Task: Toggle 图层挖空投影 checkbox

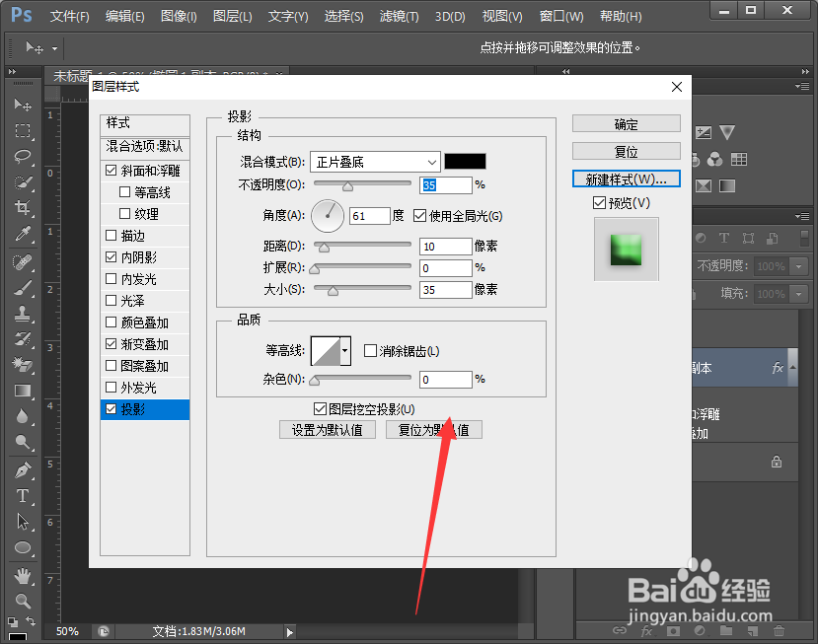Action: (321, 409)
